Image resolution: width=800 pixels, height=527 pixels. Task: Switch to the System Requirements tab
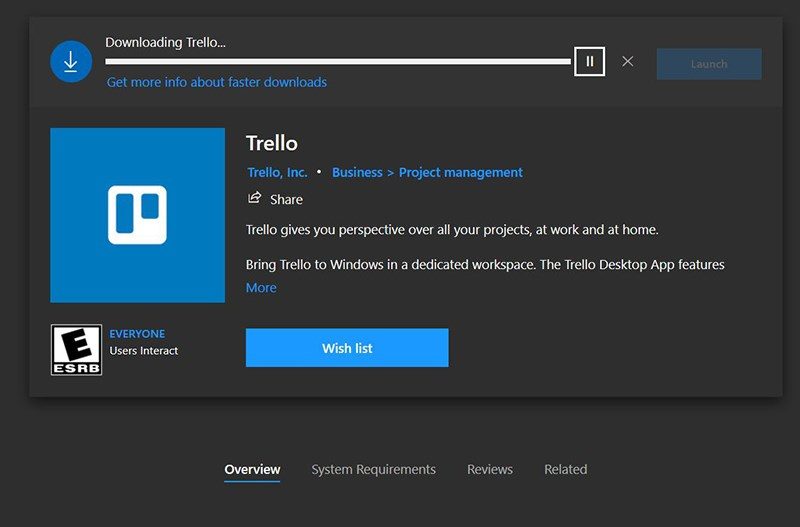pyautogui.click(x=373, y=469)
